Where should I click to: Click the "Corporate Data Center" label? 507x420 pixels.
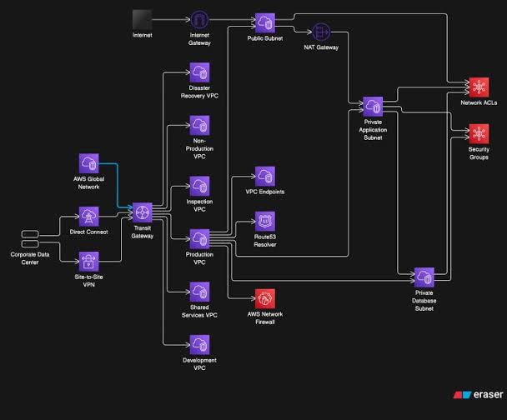[30, 258]
